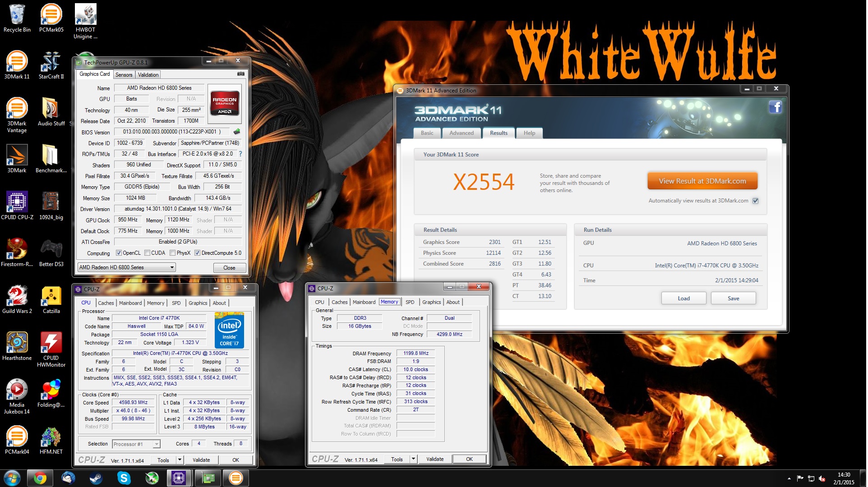Screen dimensions: 868x487
Task: Click the bus interface question mark in GPU-Z
Action: click(240, 154)
